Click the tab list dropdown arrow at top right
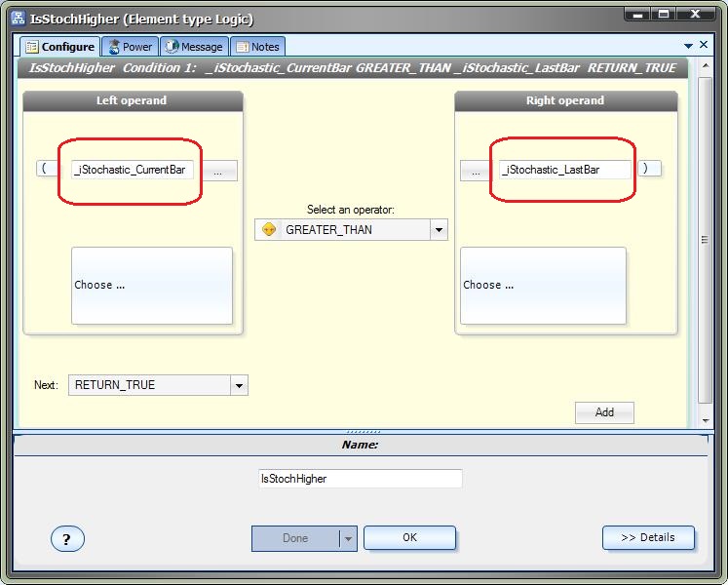 [687, 45]
